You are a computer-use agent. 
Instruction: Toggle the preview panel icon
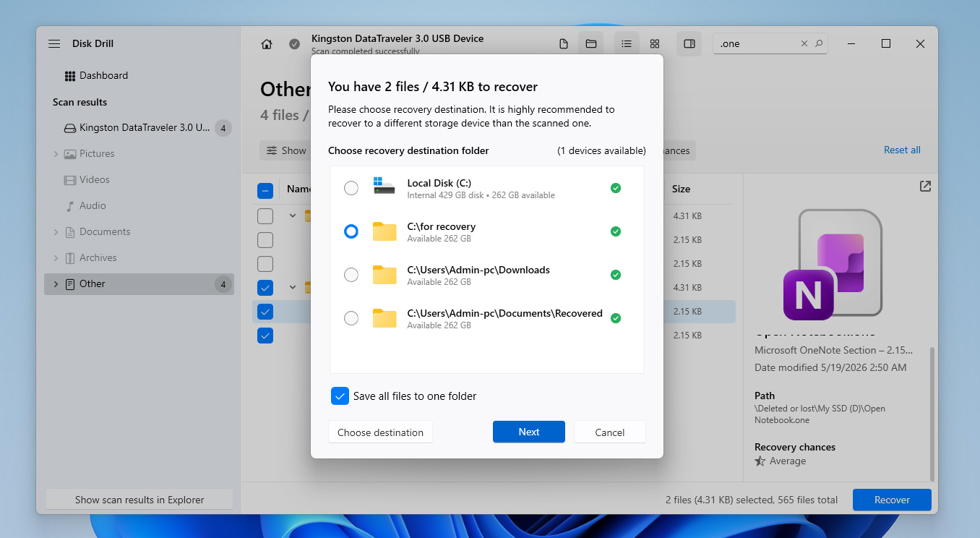(x=689, y=44)
